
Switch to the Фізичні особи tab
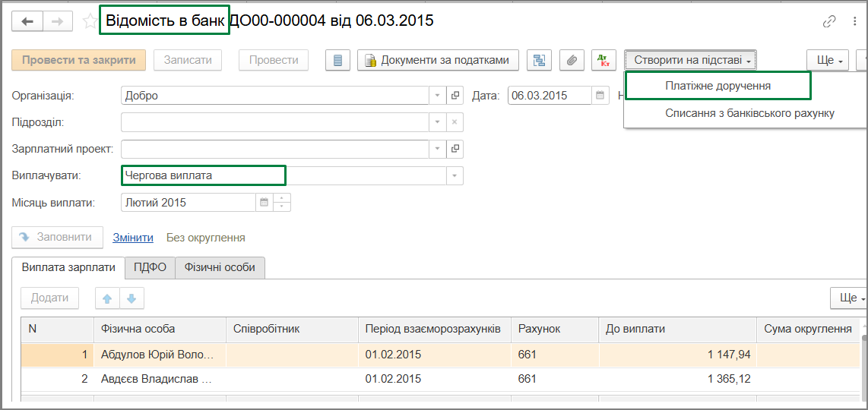tap(220, 267)
